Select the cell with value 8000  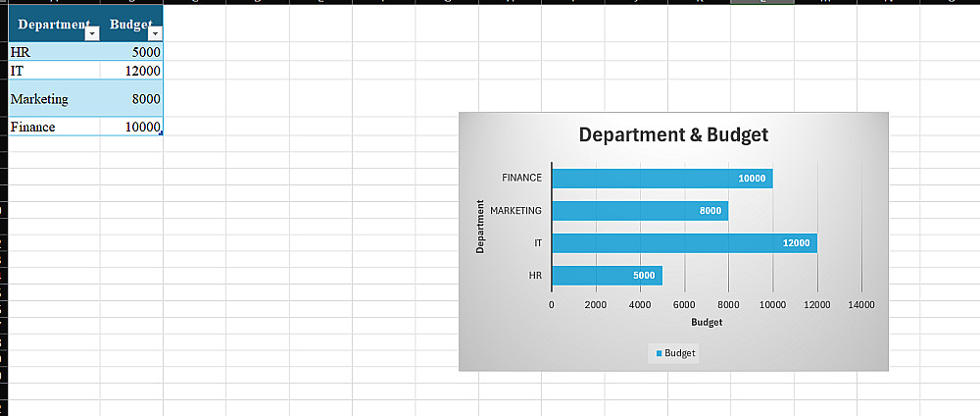[x=131, y=98]
